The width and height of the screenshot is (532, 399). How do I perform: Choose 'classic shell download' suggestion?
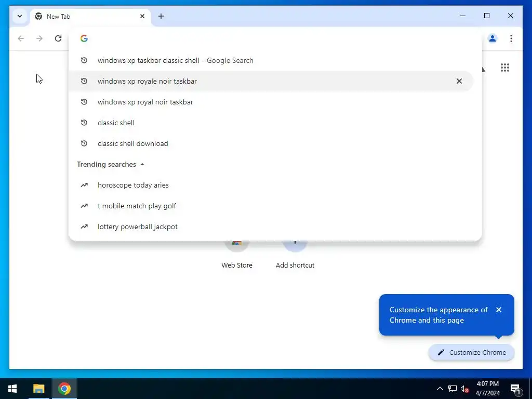(271, 143)
